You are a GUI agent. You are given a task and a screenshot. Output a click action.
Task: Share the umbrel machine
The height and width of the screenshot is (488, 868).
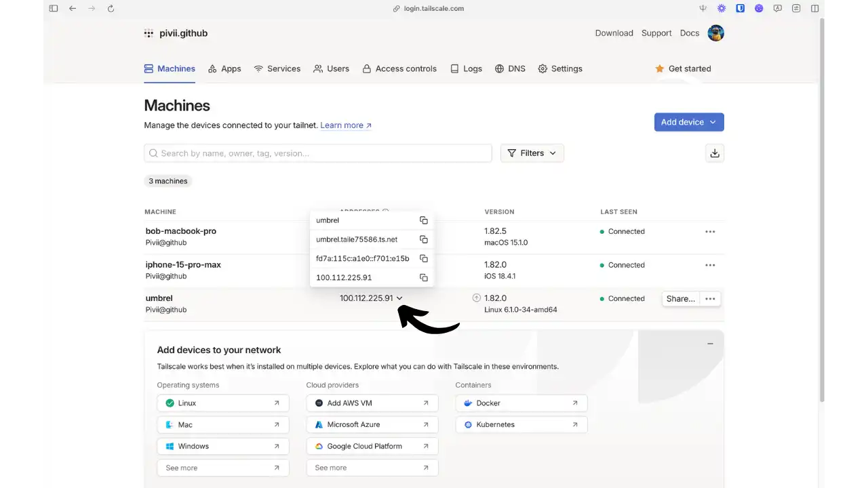tap(679, 298)
